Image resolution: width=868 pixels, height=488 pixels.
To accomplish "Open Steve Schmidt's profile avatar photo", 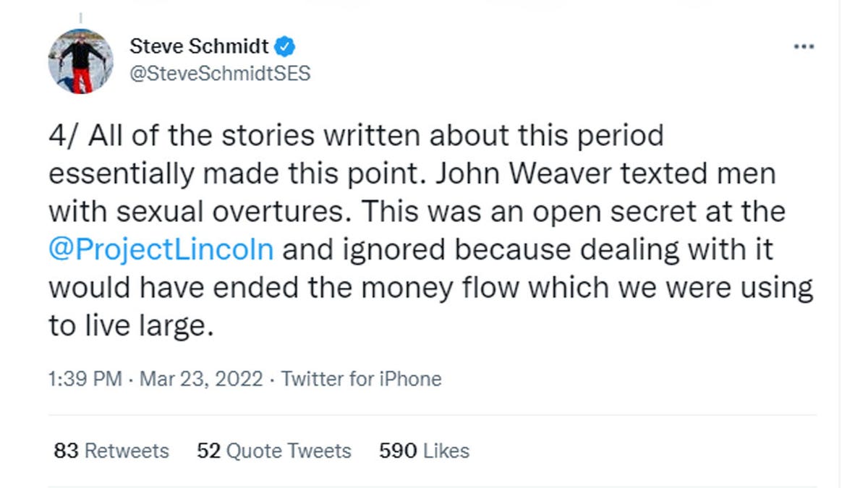I will (80, 61).
